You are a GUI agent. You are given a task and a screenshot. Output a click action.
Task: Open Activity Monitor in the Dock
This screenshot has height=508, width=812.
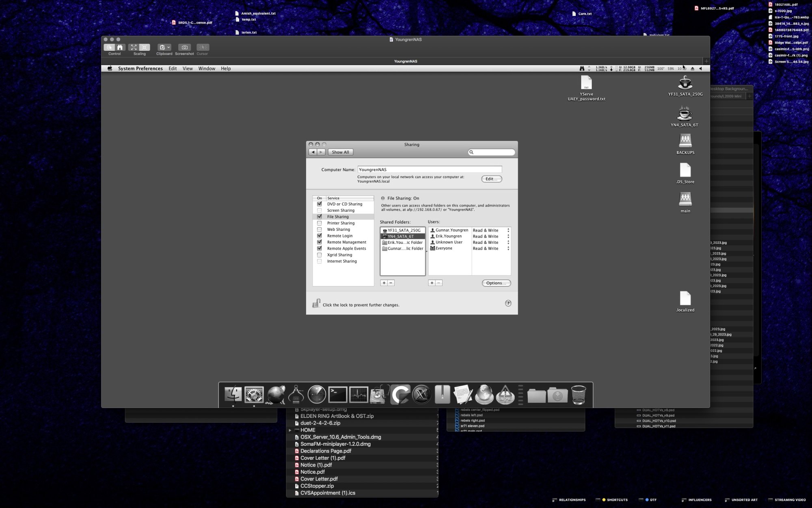point(359,395)
